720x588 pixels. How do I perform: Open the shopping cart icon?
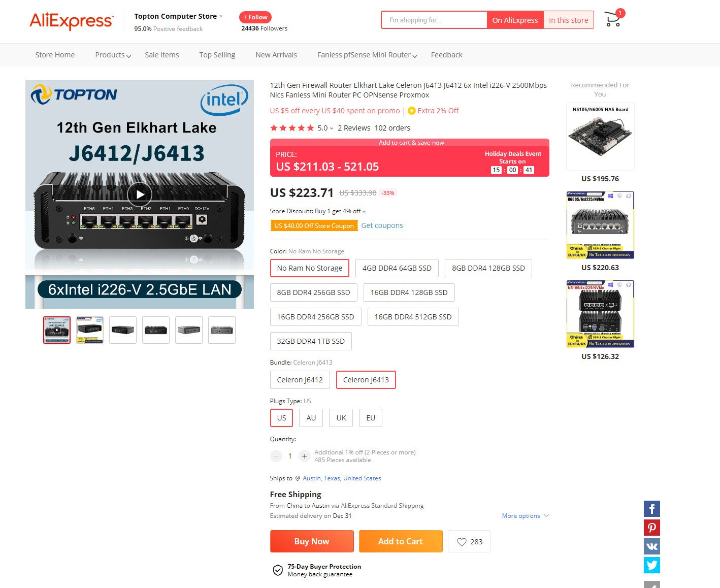613,20
